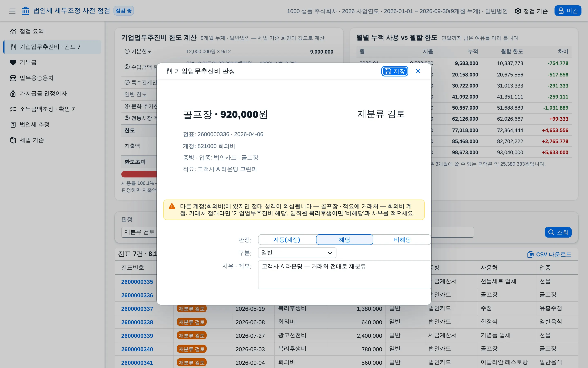This screenshot has height=368, width=588.
Task: Close the 기업업무추진비 판정 dialog with X
Action: pyautogui.click(x=418, y=71)
